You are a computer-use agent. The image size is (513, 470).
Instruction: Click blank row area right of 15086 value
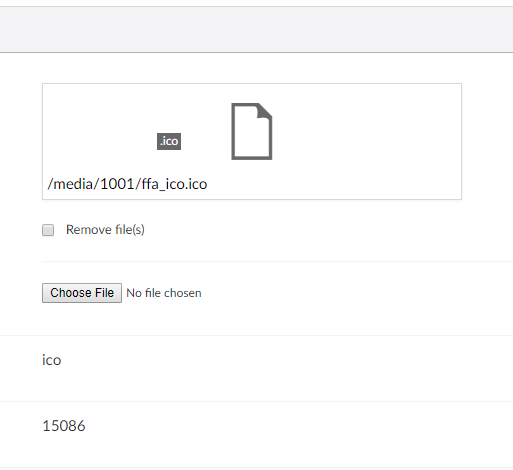pos(300,426)
